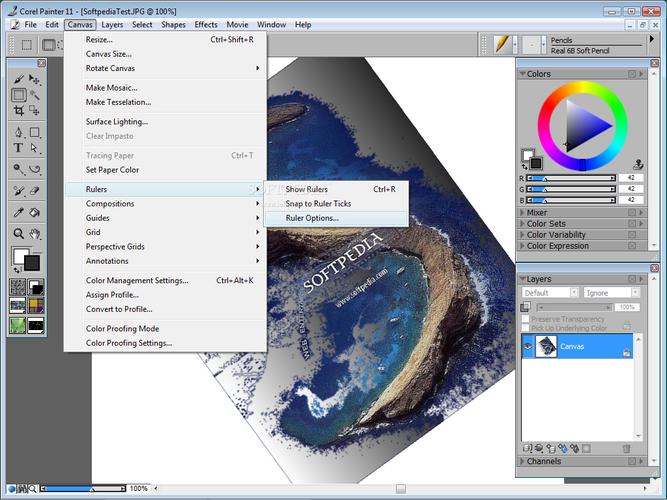This screenshot has width=667, height=500.
Task: Click the New Watercolor Layer icon
Action: click(x=562, y=448)
